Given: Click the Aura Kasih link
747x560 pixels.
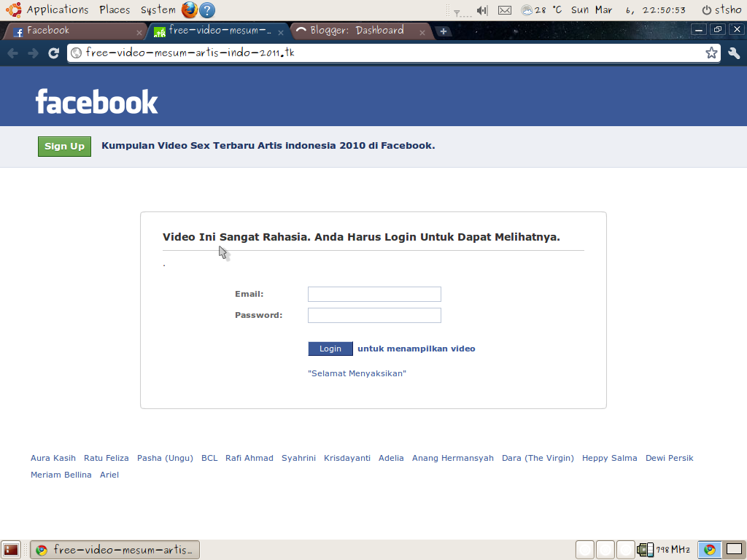Looking at the screenshot, I should (x=53, y=458).
